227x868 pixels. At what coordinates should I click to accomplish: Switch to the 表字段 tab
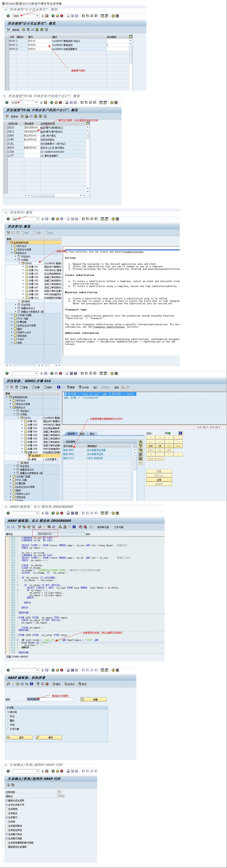click(x=71, y=434)
